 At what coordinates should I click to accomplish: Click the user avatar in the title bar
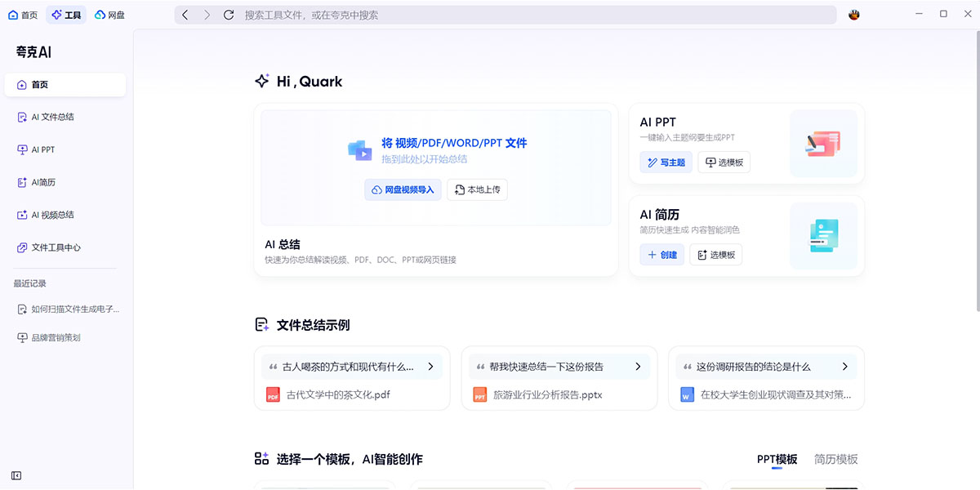(853, 14)
